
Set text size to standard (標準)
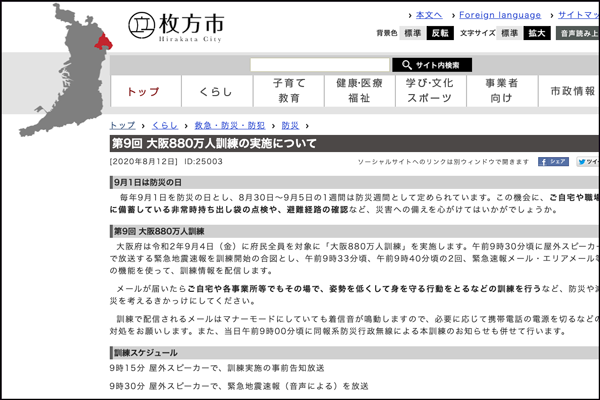508,33
